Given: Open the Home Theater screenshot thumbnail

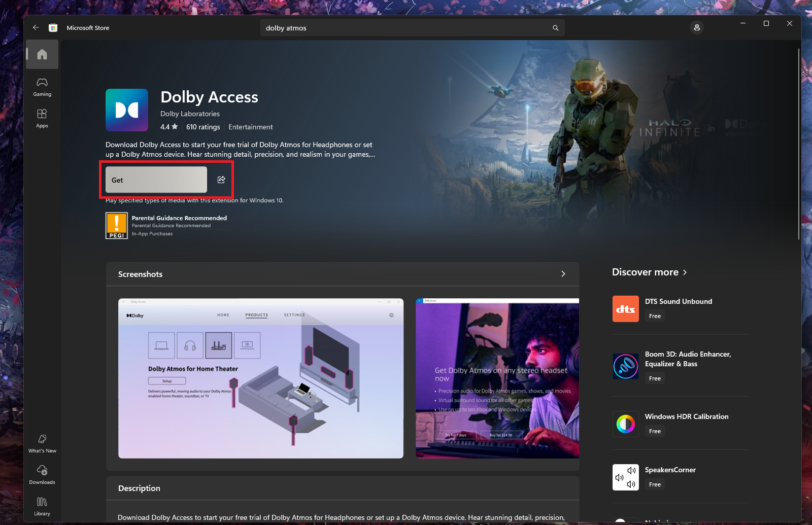Looking at the screenshot, I should click(x=261, y=378).
